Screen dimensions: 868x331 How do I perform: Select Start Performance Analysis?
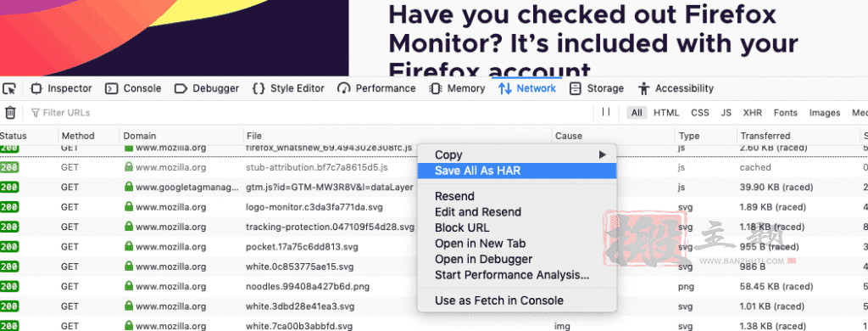(516, 275)
